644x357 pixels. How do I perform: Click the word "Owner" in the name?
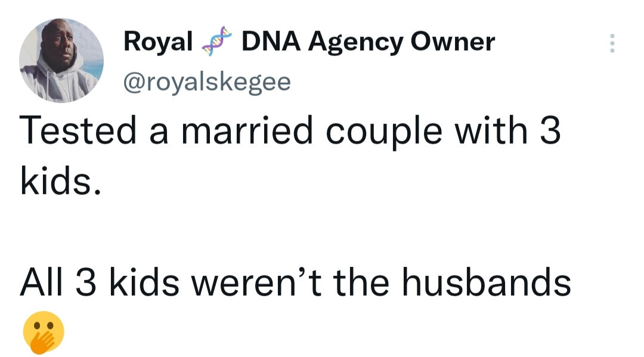[453, 42]
